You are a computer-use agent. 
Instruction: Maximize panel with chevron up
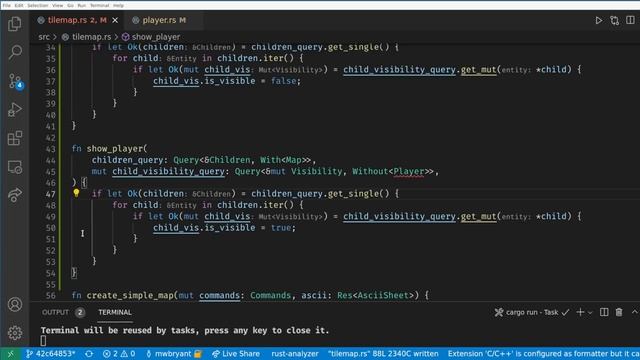635,312
